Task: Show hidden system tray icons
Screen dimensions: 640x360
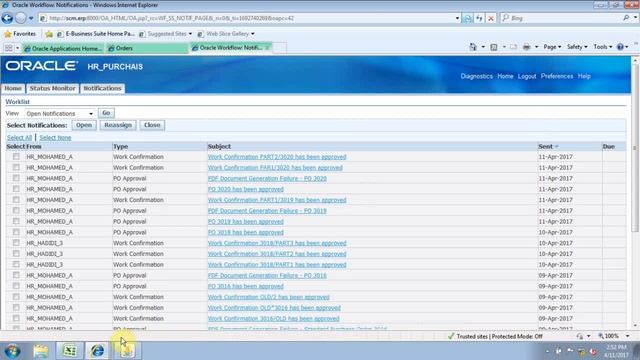Action: pos(547,351)
